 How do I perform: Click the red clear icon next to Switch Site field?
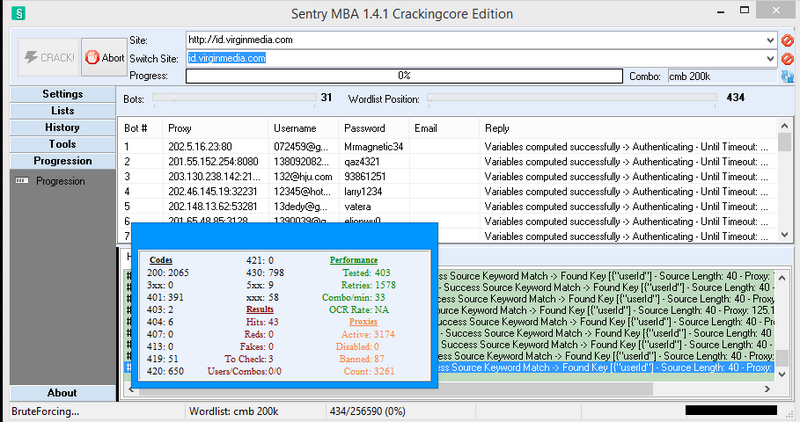tap(787, 59)
